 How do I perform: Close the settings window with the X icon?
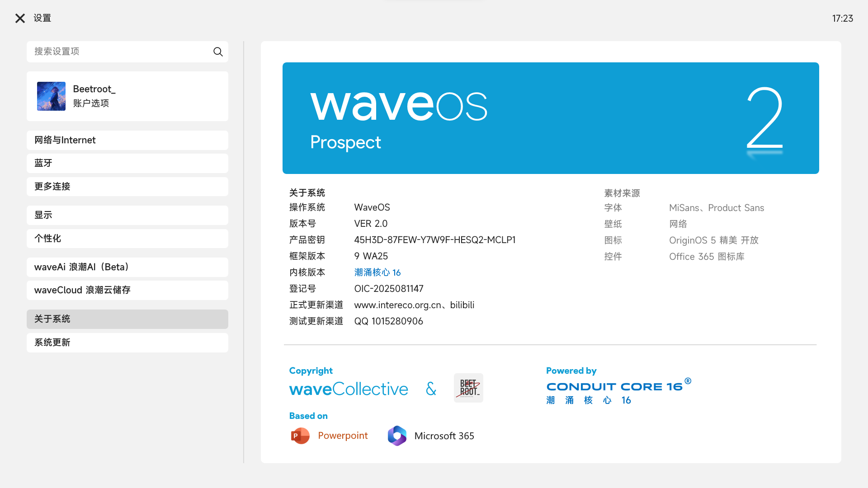[x=20, y=18]
